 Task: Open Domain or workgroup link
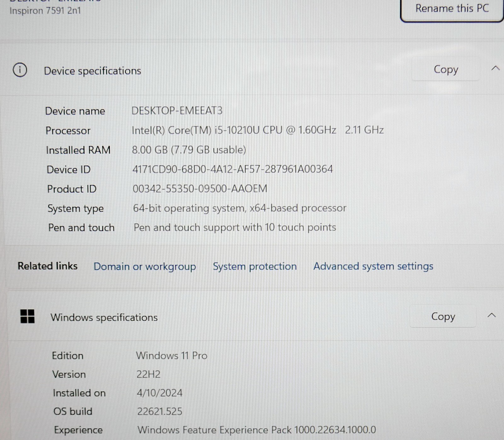[145, 267]
